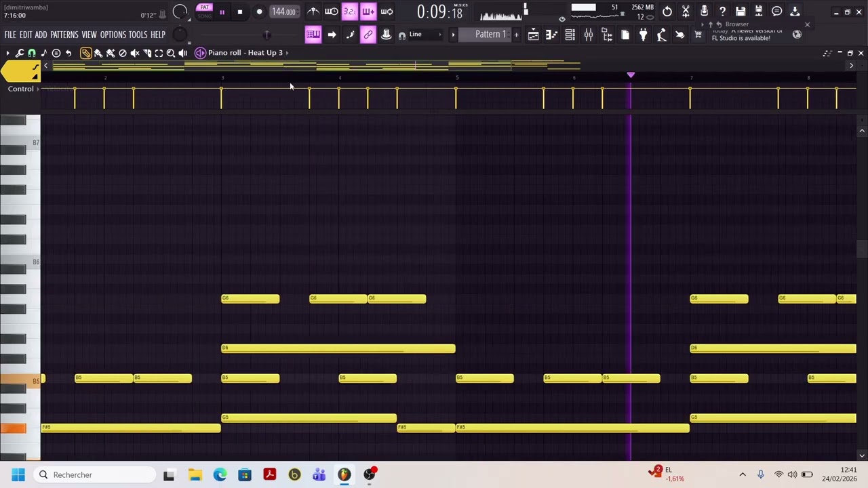Select the Zoom magnifier tool

pos(171,53)
